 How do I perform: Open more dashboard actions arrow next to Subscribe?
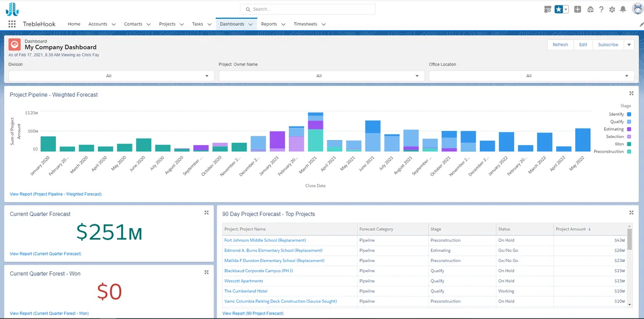tap(629, 45)
